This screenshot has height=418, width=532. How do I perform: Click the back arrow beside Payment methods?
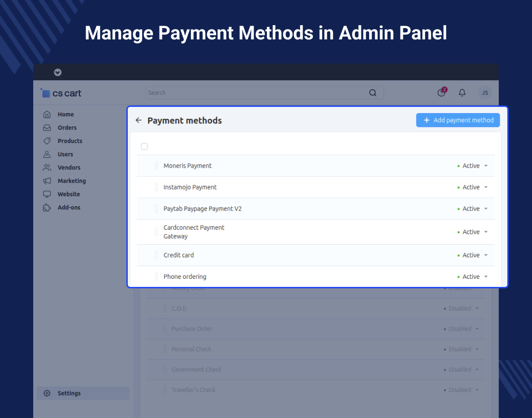(138, 120)
